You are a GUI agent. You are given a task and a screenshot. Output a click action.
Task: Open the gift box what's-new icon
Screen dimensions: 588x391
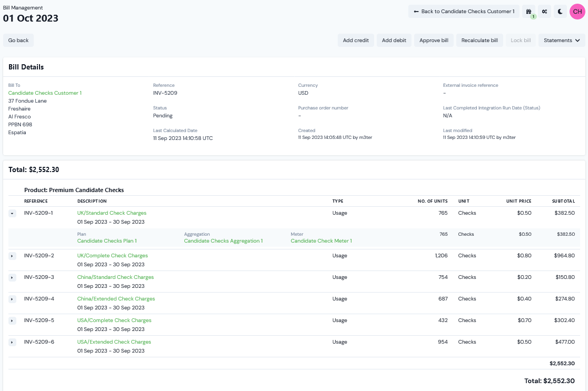[x=528, y=12]
